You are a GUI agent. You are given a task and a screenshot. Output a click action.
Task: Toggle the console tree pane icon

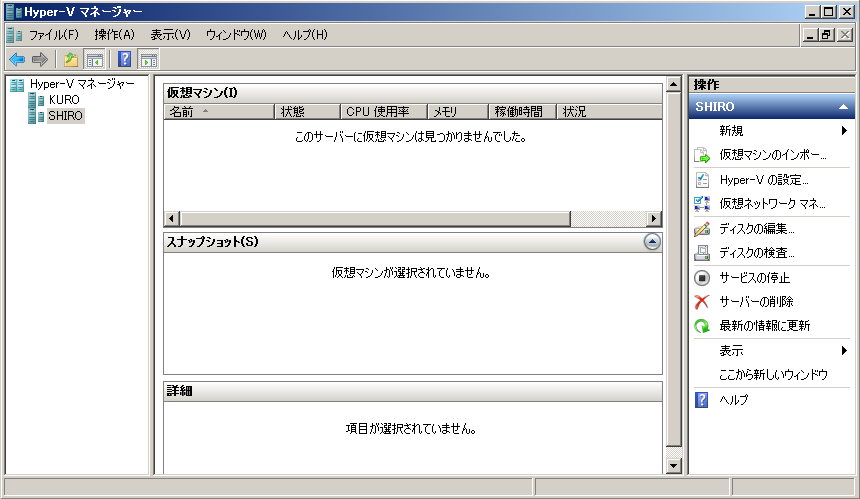pos(95,59)
